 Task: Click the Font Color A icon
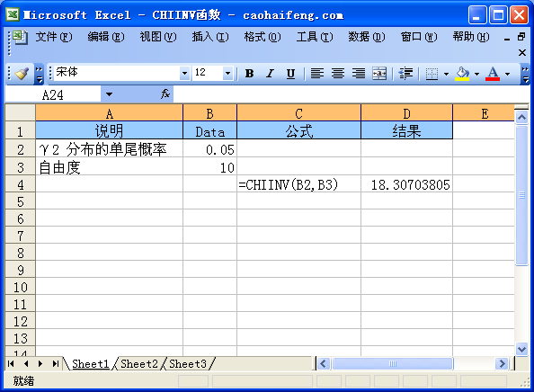(493, 73)
